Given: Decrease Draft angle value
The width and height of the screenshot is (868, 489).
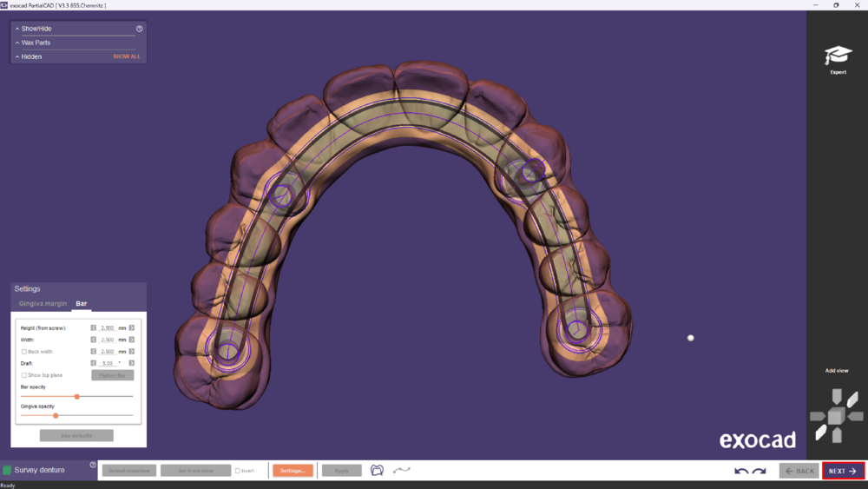Looking at the screenshot, I should [x=94, y=363].
